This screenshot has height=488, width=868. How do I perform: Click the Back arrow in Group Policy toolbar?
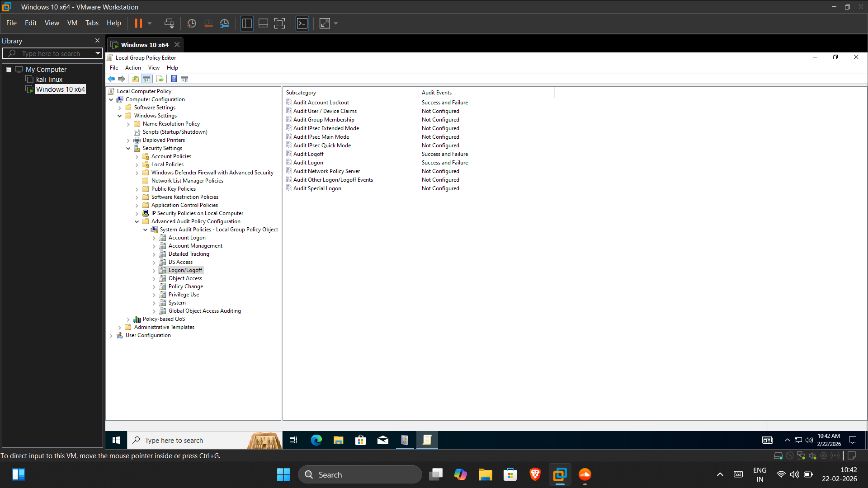[x=111, y=79]
